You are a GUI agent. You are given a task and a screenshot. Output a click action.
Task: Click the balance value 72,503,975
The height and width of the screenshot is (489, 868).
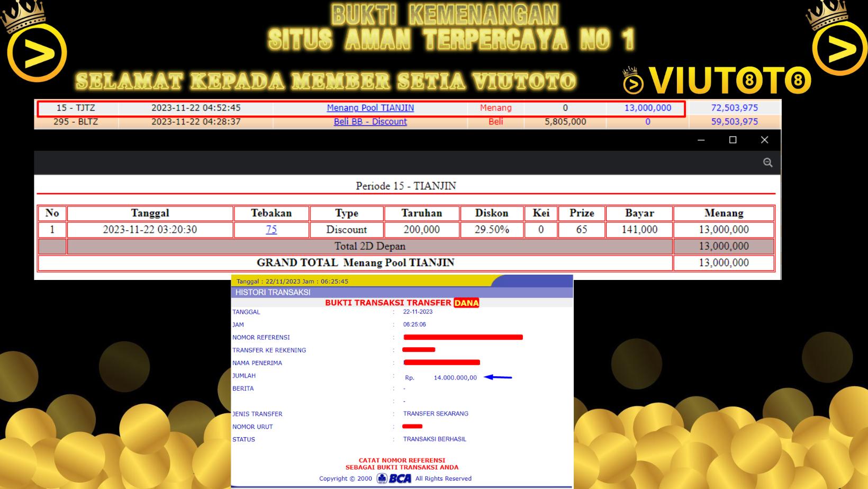point(735,108)
